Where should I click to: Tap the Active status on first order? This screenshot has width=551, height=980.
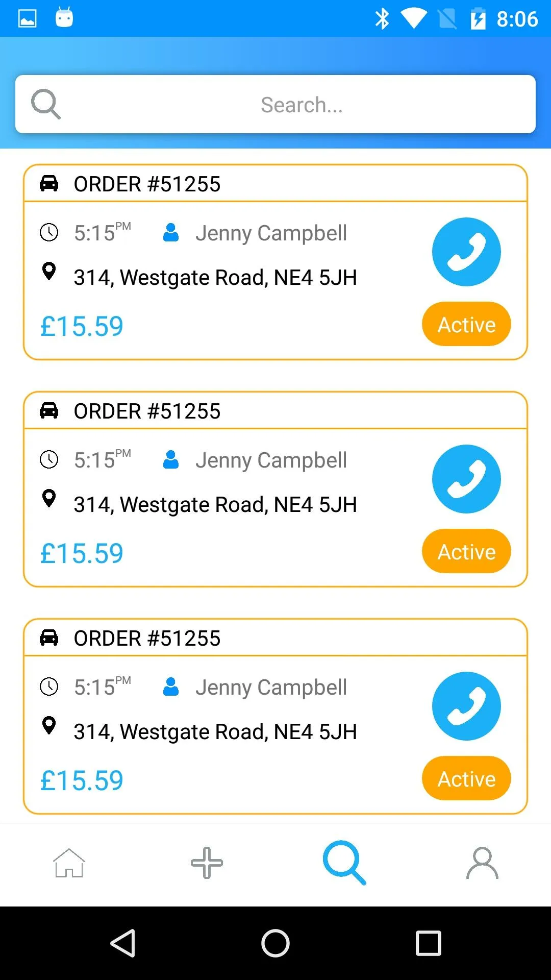[x=466, y=324]
